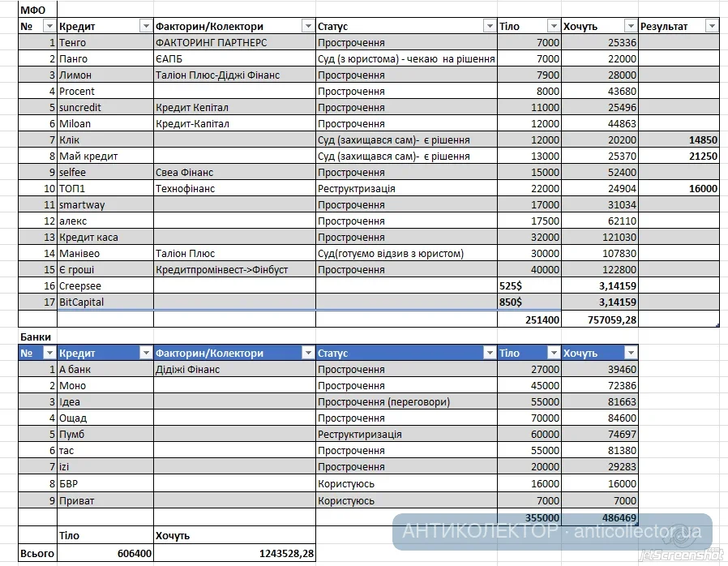This screenshot has height=566, width=728.
Task: Select the МФО total 757059,28 cell
Action: [x=600, y=319]
